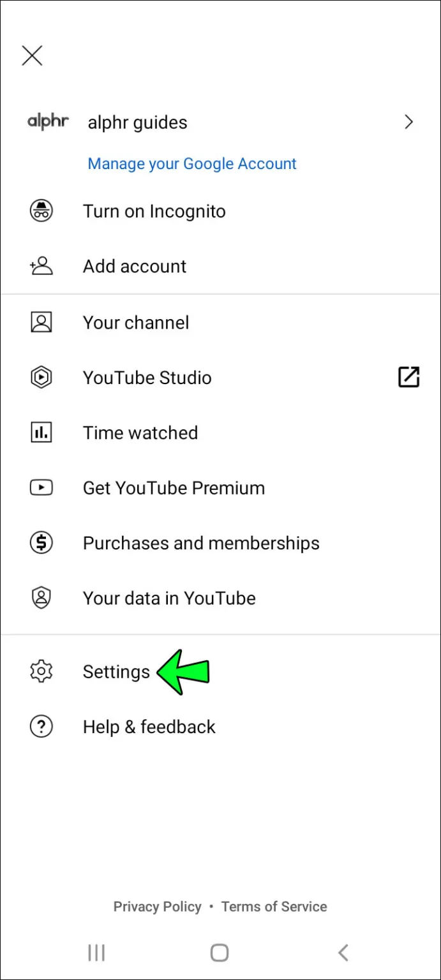Choose Help & feedback from the menu
441x980 pixels.
point(149,726)
